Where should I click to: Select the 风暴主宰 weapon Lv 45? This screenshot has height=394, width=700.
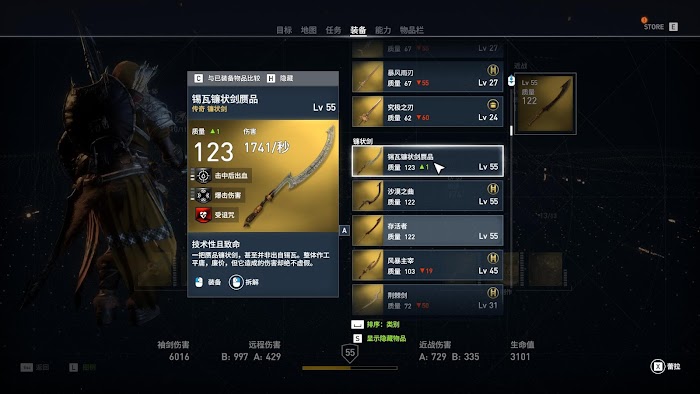428,265
